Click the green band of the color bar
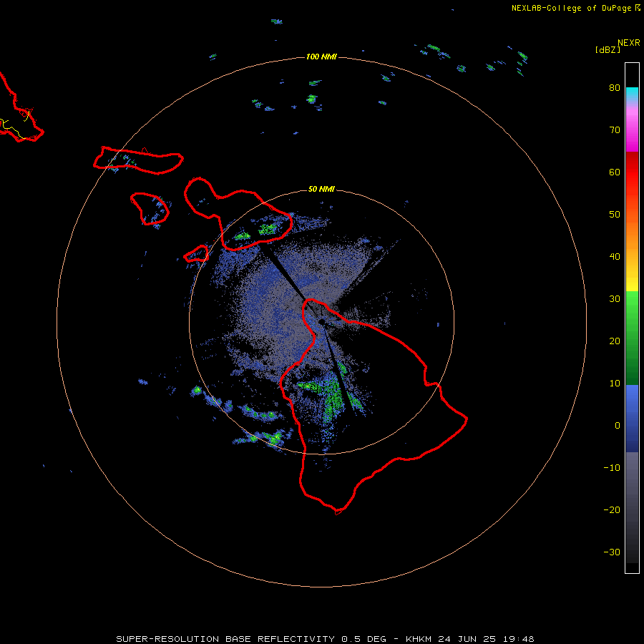This screenshot has height=644, width=644. tap(632, 338)
